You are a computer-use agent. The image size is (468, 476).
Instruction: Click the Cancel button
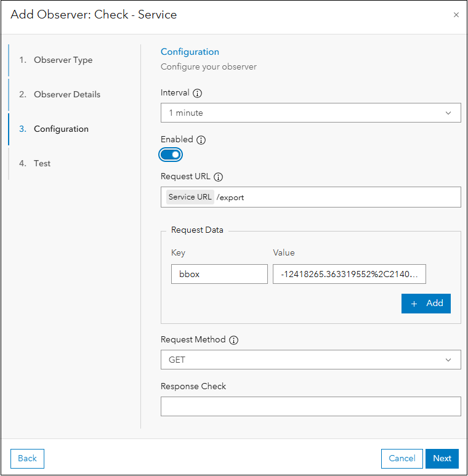402,458
